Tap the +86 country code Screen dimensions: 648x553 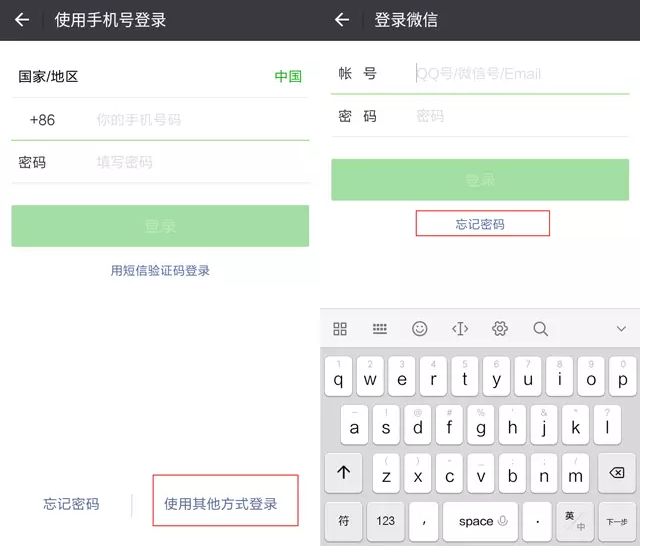(42, 120)
